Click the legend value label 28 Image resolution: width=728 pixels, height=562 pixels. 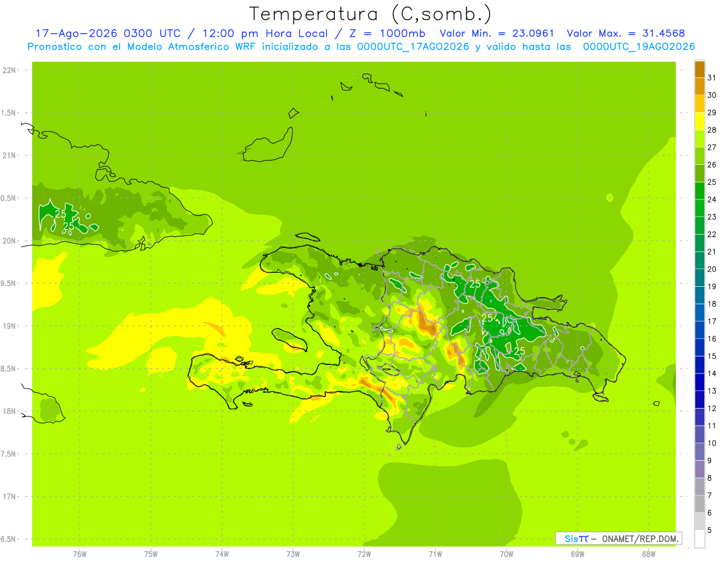click(712, 130)
